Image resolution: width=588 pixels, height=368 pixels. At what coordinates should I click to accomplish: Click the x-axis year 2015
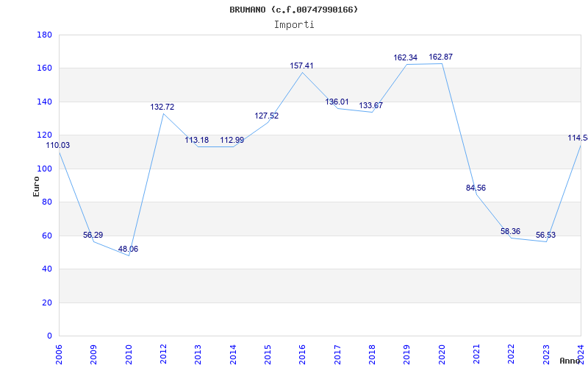[x=268, y=355]
